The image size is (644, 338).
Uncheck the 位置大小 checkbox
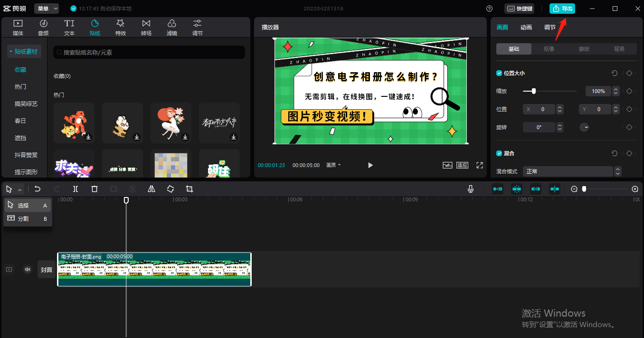(499, 73)
